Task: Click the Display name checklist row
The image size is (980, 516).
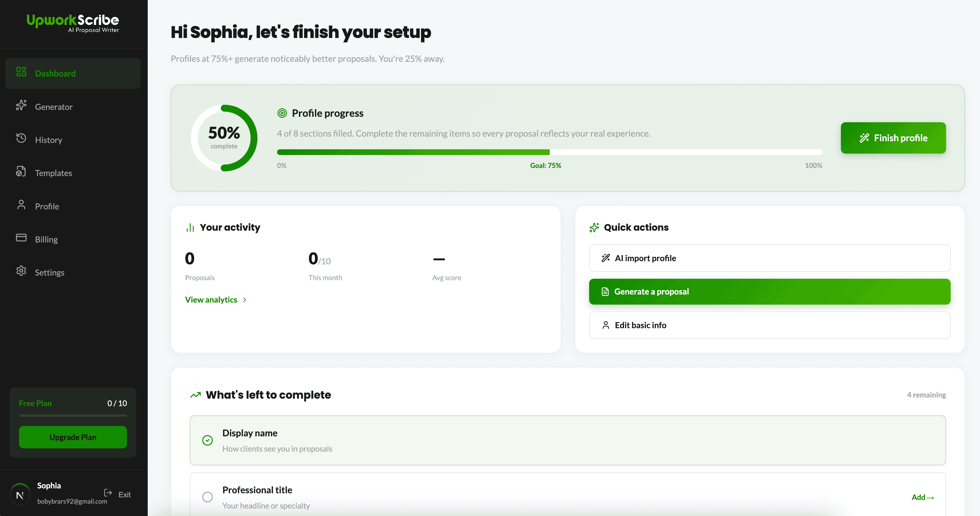Action: pyautogui.click(x=568, y=440)
